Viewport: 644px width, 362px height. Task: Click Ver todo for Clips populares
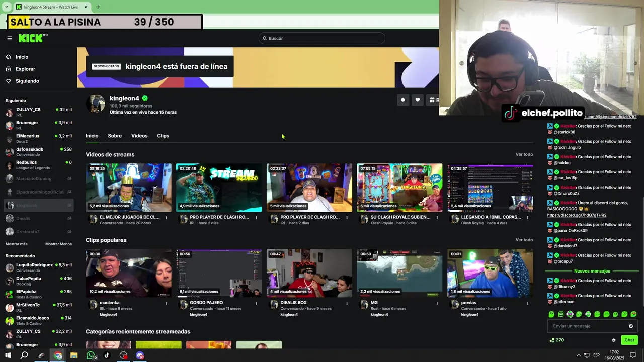pyautogui.click(x=524, y=240)
